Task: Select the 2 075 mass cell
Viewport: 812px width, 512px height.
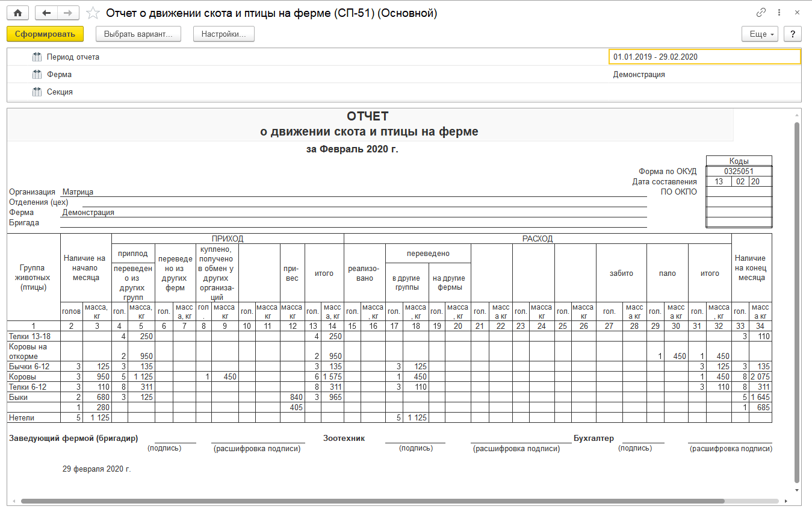Action: [760, 376]
